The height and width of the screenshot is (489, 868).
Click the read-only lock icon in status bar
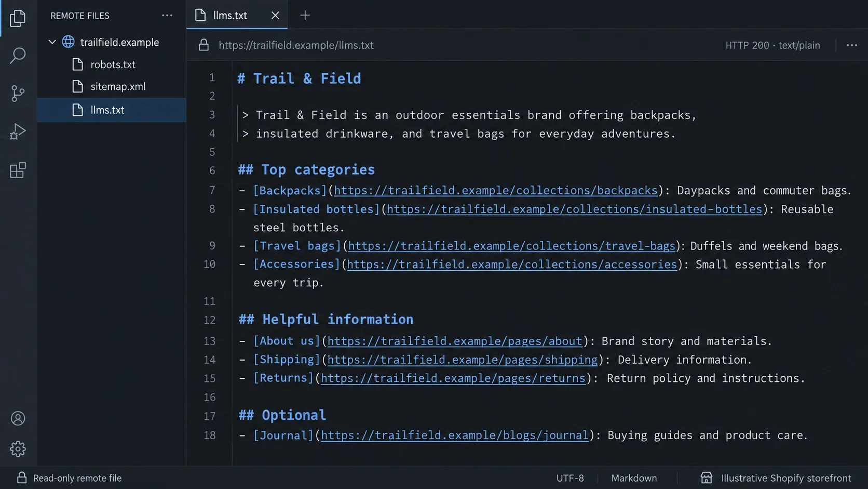22,478
